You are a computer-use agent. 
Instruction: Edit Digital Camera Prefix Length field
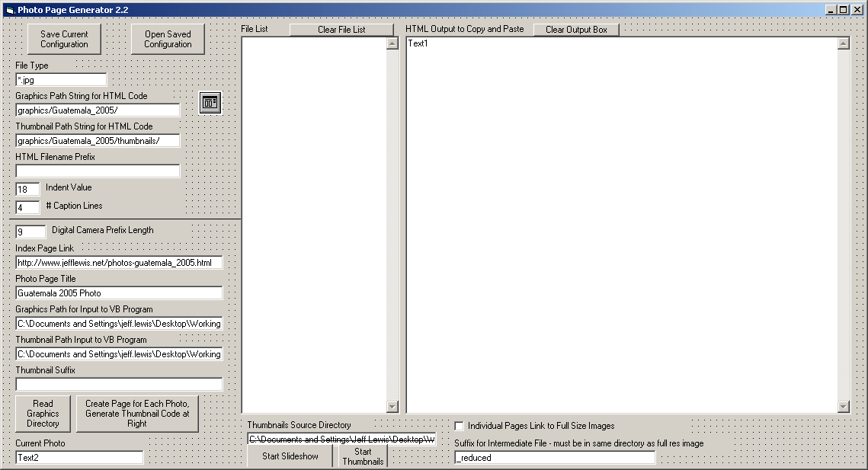click(30, 232)
